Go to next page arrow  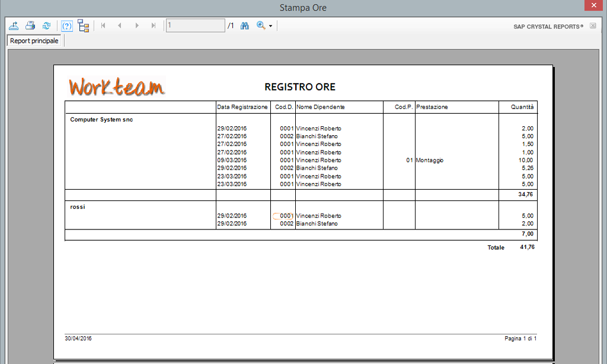tap(137, 25)
